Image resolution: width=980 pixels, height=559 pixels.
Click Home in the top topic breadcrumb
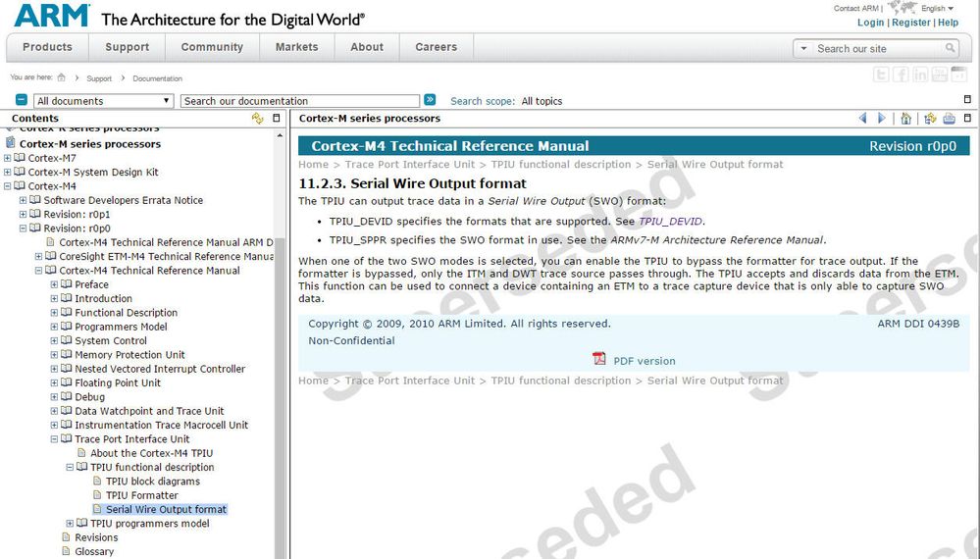coord(313,164)
